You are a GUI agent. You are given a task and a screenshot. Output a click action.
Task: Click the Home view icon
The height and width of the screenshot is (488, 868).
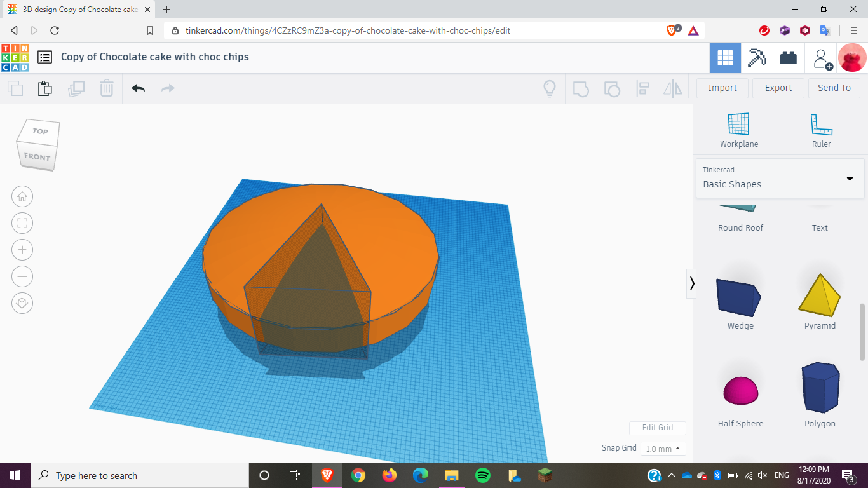[x=22, y=196]
